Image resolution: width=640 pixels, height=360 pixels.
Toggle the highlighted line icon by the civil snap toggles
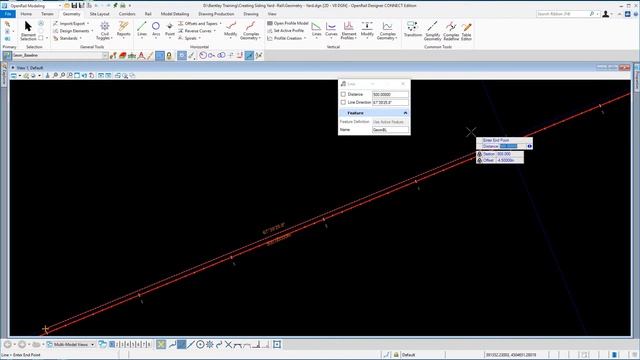249,56
